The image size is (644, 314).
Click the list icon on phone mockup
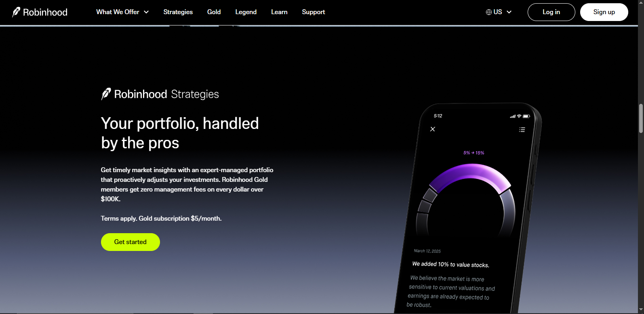tap(522, 130)
